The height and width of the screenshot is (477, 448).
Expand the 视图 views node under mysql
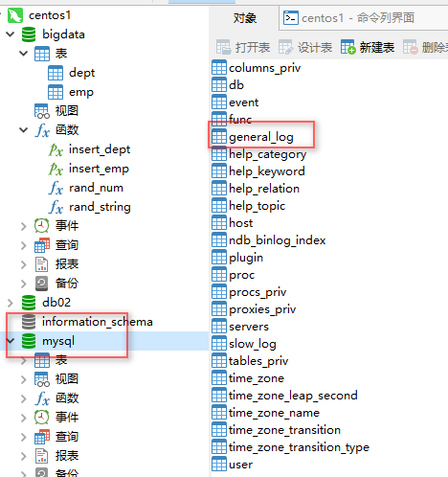(x=24, y=379)
